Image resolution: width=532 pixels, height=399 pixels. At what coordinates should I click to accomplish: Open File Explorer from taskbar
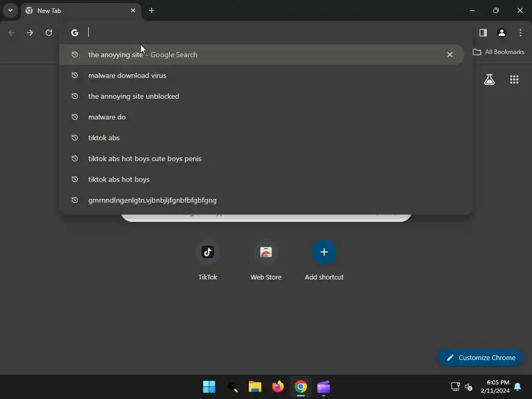(x=255, y=387)
